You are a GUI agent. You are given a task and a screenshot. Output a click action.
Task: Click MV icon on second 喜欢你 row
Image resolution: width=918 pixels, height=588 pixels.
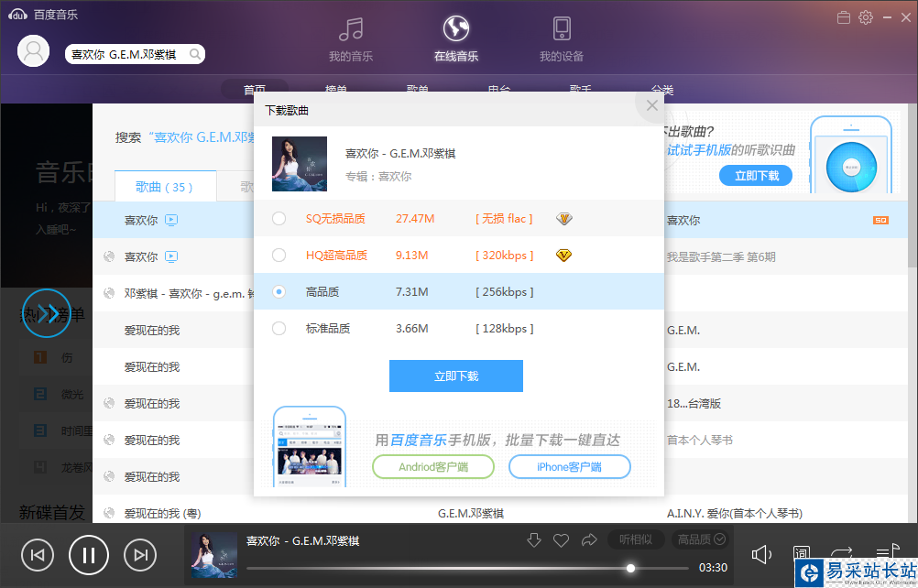click(x=171, y=256)
